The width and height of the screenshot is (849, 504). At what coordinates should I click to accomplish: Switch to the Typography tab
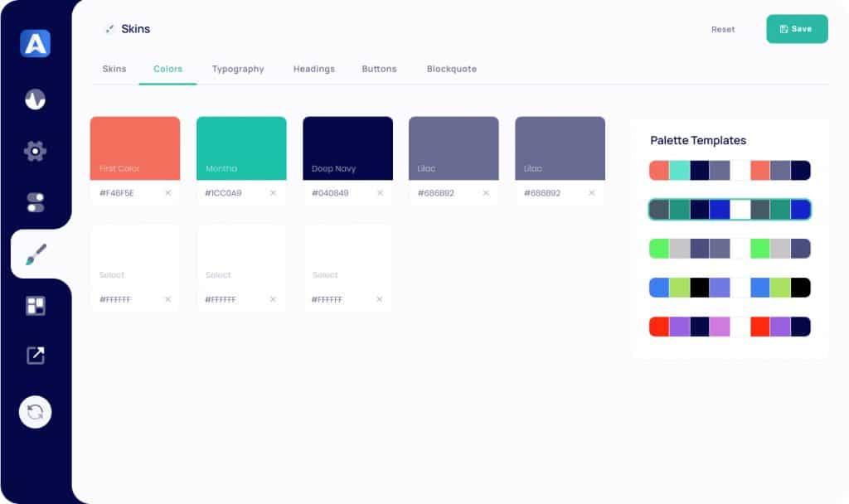tap(238, 69)
